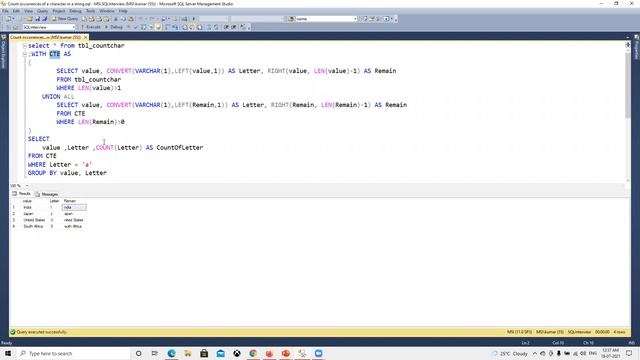640x360 pixels.
Task: Open the notification center icon
Action: 629,353
